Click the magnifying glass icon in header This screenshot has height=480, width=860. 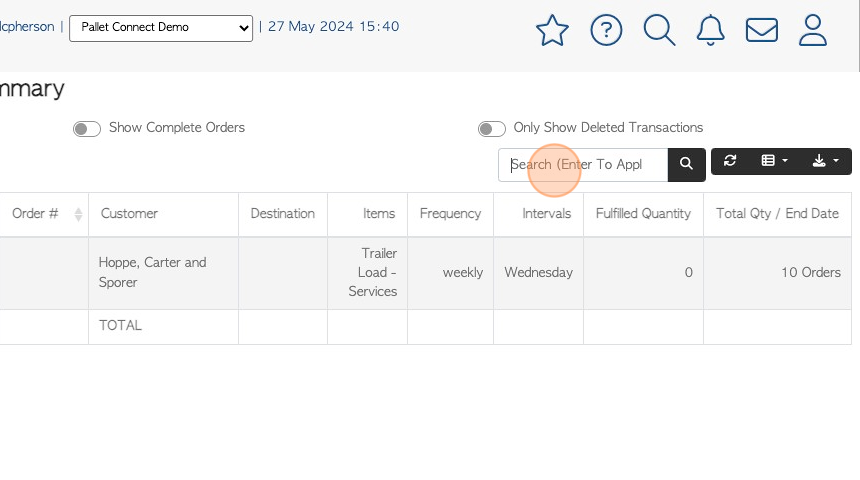(659, 30)
